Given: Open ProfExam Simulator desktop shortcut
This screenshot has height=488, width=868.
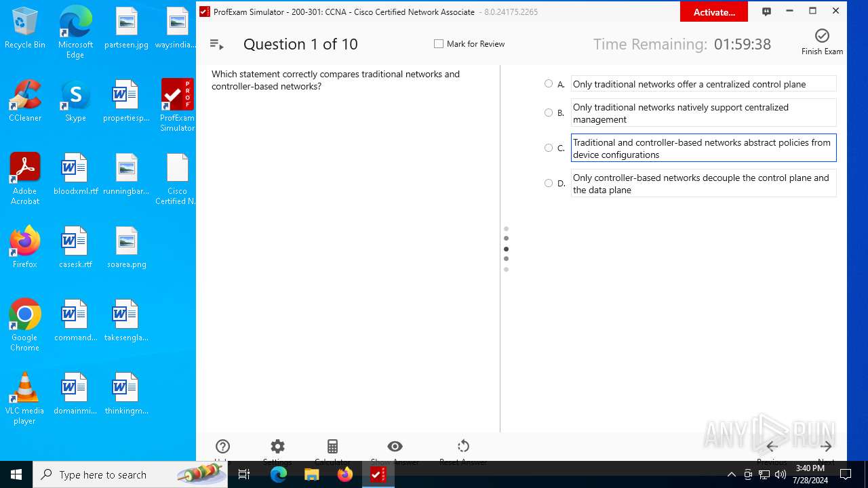Looking at the screenshot, I should point(177,105).
